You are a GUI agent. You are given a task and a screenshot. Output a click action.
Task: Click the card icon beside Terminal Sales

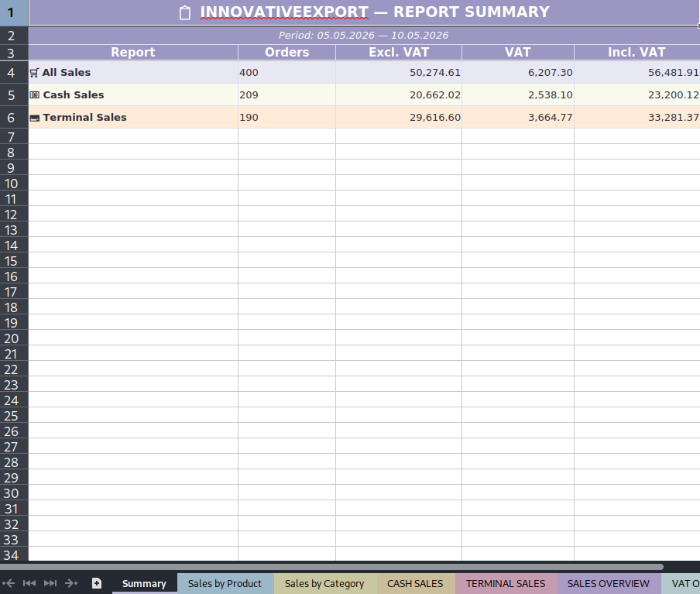click(34, 118)
